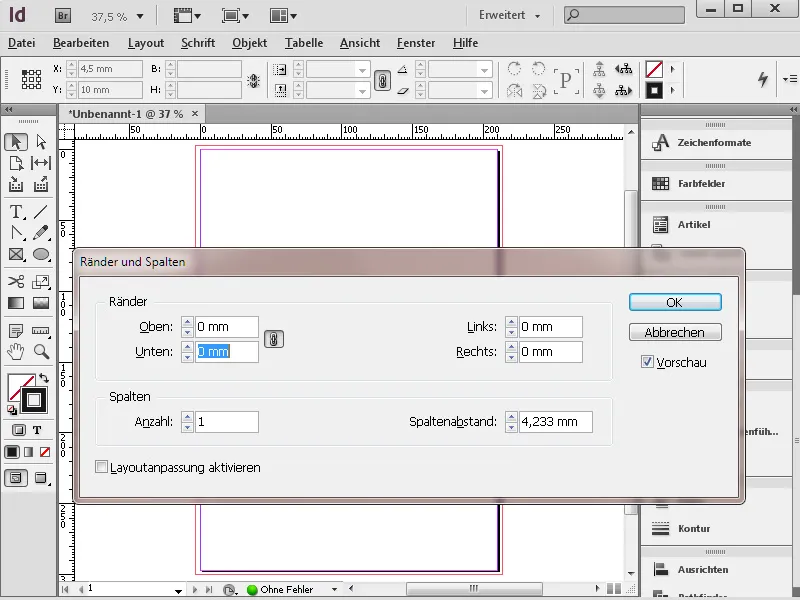The height and width of the screenshot is (600, 800).
Task: Select the Free Transform tool
Action: tap(41, 282)
